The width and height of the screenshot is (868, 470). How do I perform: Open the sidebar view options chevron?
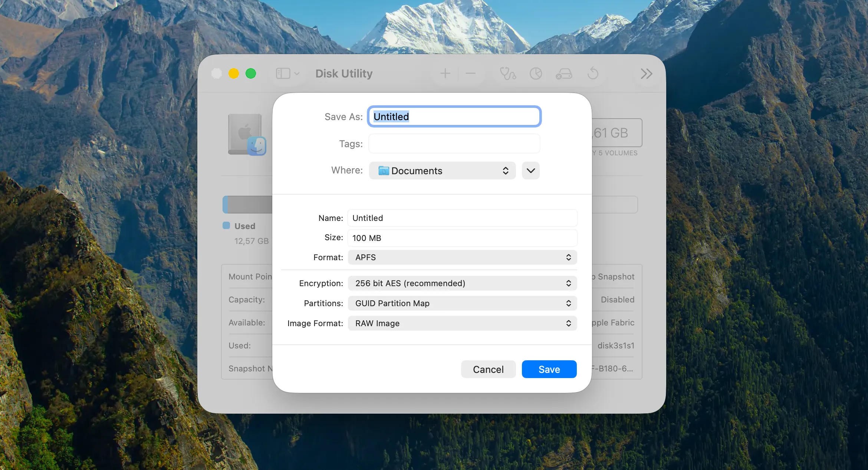[x=297, y=74]
